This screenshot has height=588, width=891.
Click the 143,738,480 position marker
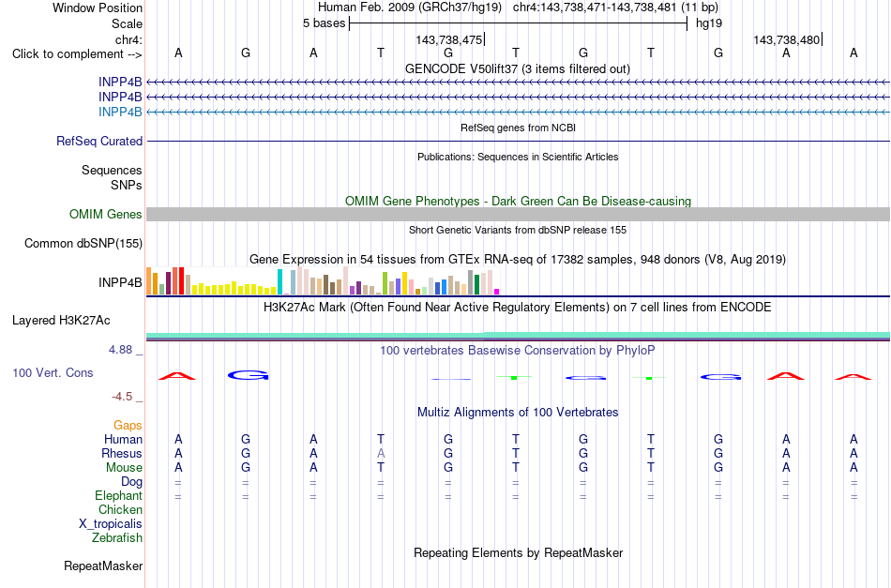click(x=787, y=39)
